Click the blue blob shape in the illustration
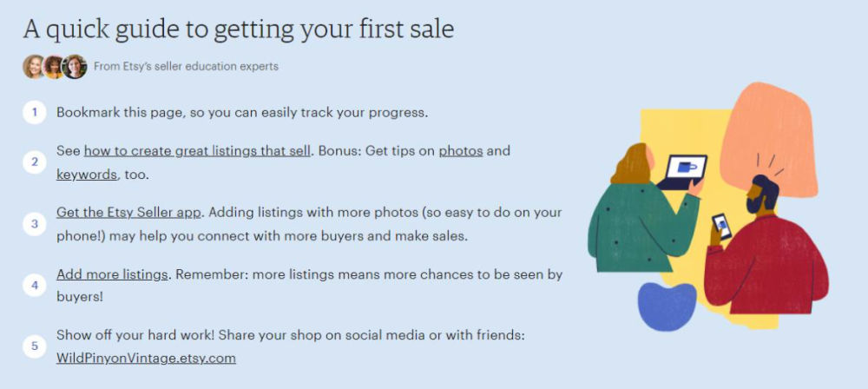Screen dimensions: 868x389 pos(667,307)
